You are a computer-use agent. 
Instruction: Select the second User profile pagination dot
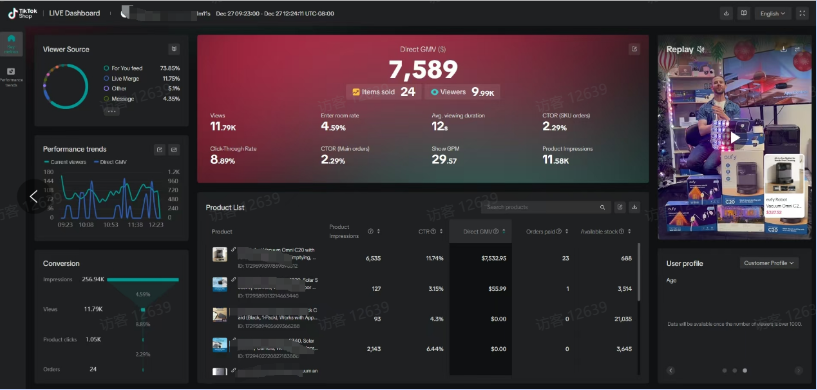click(735, 371)
